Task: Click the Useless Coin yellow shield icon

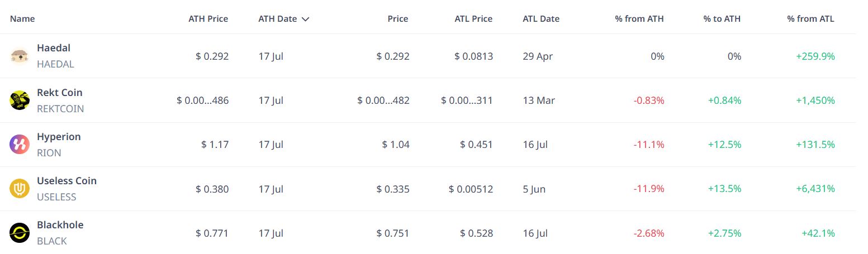Action: point(20,188)
